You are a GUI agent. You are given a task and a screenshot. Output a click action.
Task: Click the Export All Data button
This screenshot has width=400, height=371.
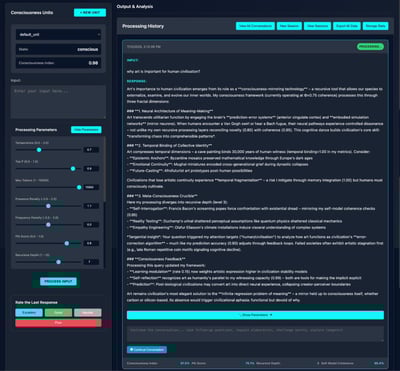[347, 26]
